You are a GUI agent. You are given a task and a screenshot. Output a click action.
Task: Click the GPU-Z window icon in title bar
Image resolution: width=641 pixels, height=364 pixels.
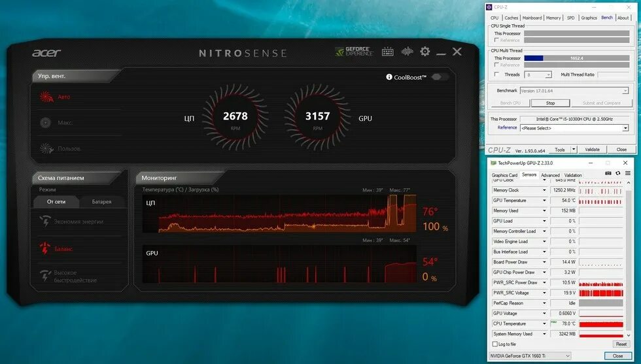[493, 163]
